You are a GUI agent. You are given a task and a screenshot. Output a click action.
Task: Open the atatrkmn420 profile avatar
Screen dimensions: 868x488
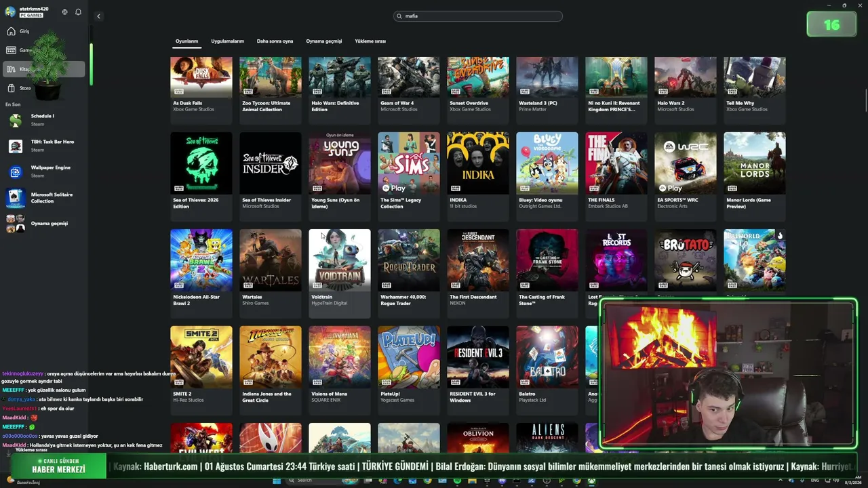point(10,12)
